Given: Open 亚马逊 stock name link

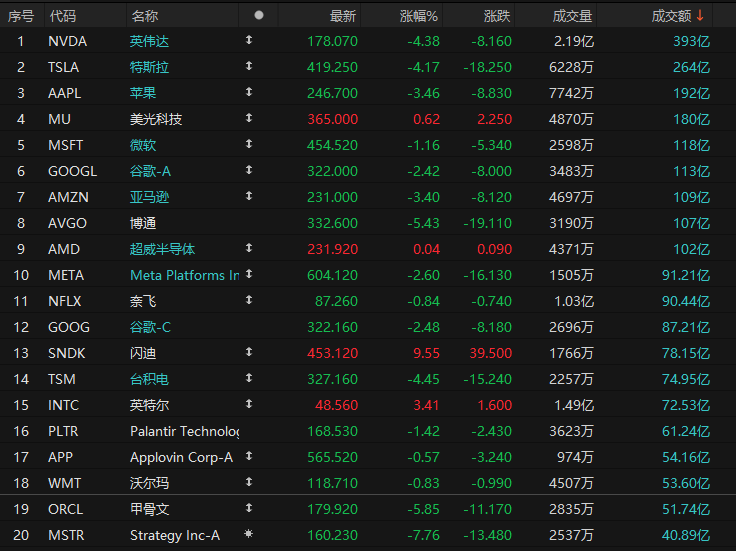Looking at the screenshot, I should click(149, 197).
